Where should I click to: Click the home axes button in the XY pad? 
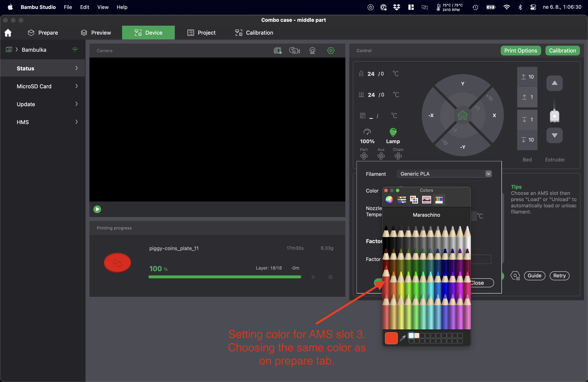point(462,115)
